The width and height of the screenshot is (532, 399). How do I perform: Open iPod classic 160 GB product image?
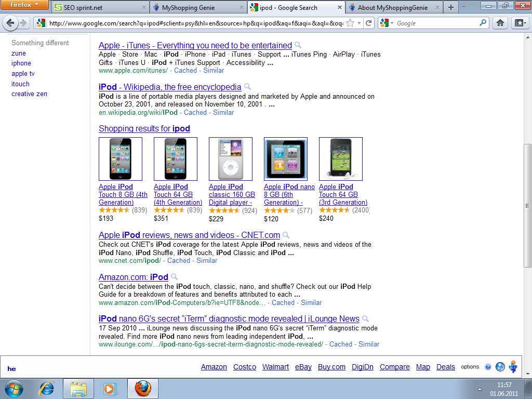pyautogui.click(x=231, y=159)
